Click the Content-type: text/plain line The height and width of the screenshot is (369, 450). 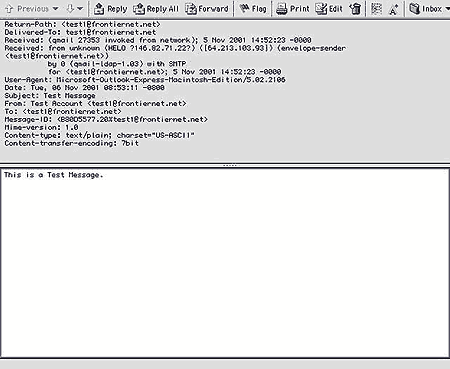click(99, 135)
